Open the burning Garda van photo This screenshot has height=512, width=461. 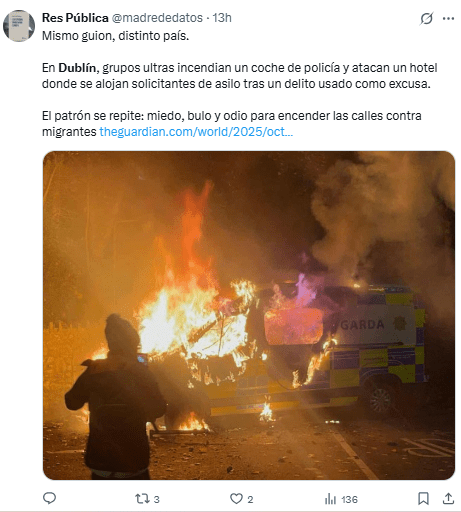(249, 315)
